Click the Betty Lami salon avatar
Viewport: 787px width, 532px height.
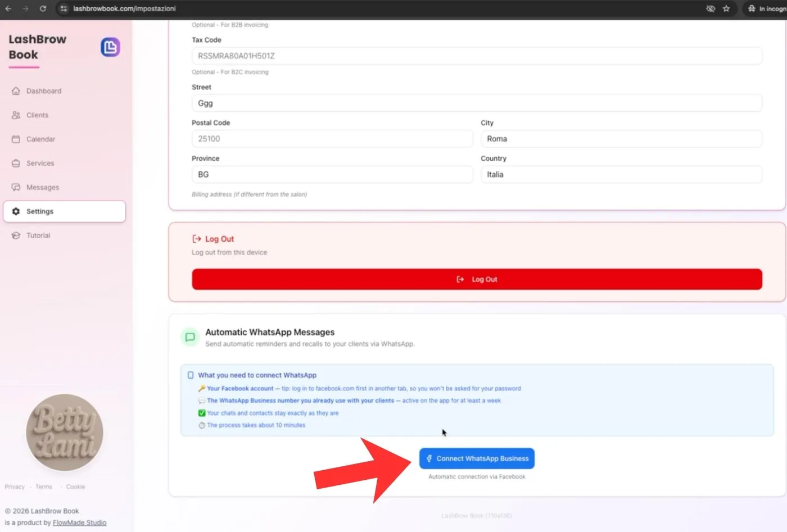click(65, 432)
